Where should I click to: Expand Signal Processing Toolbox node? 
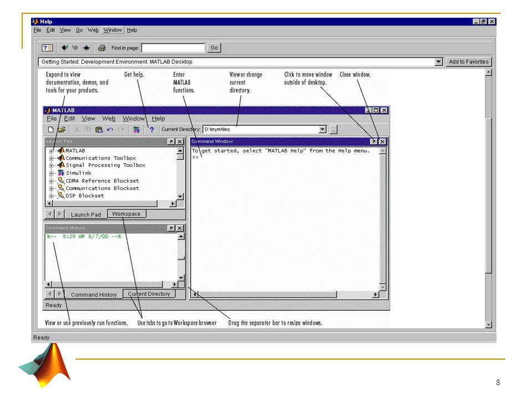[51, 166]
